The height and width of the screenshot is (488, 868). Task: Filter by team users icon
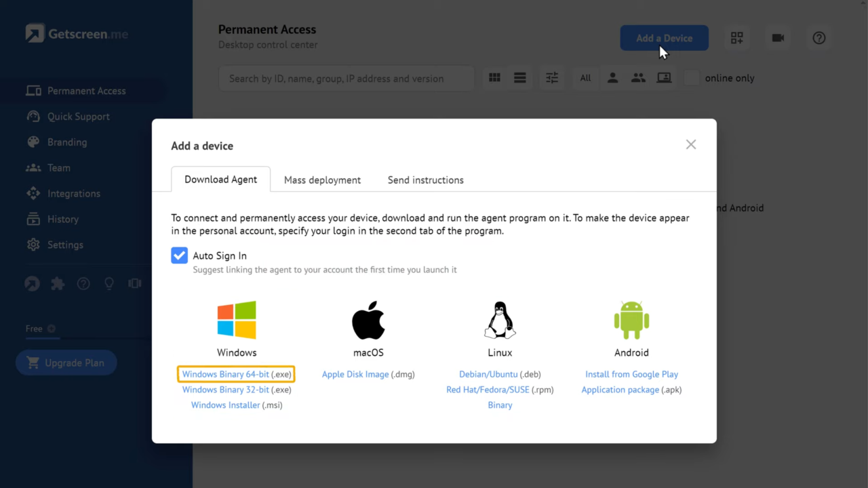tap(638, 78)
